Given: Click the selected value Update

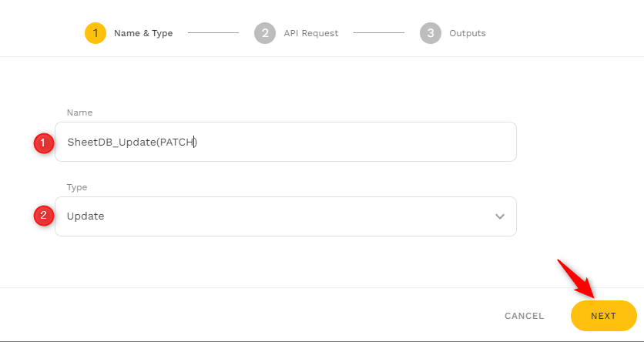Looking at the screenshot, I should [86, 216].
